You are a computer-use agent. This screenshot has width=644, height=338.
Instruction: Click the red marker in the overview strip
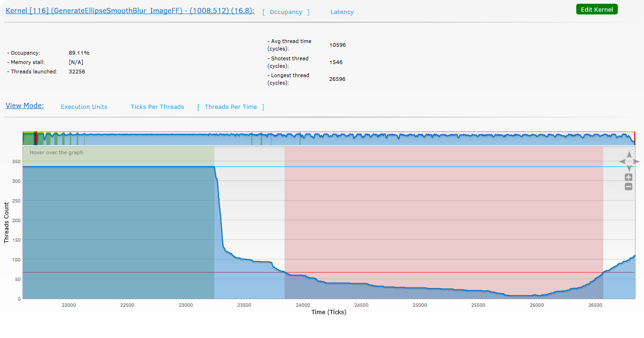tap(36, 138)
